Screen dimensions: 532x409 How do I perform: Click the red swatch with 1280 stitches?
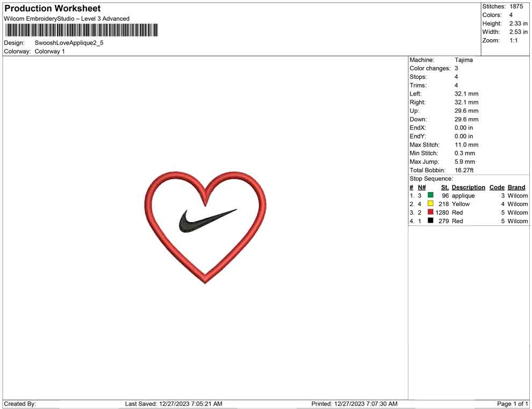(430, 212)
